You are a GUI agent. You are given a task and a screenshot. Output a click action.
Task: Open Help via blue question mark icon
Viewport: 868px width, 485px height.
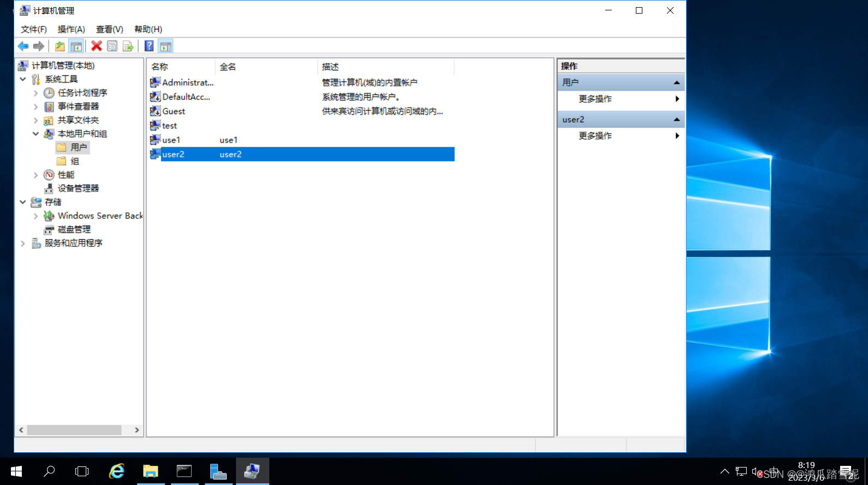coord(149,46)
